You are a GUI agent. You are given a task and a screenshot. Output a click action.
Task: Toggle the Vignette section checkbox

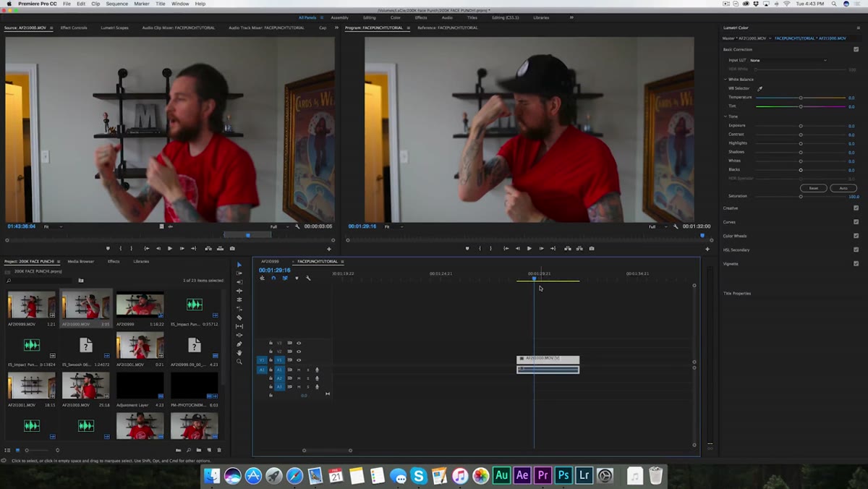click(x=856, y=263)
